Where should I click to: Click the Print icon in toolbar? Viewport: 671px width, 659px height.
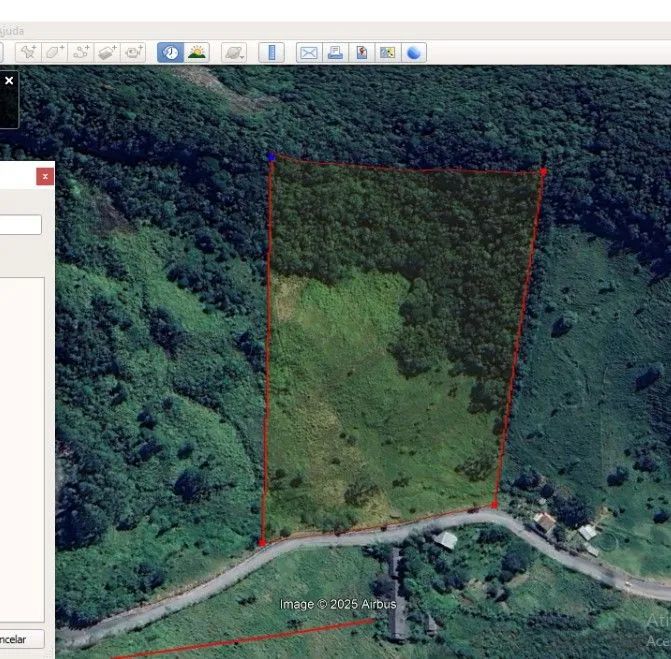click(335, 52)
